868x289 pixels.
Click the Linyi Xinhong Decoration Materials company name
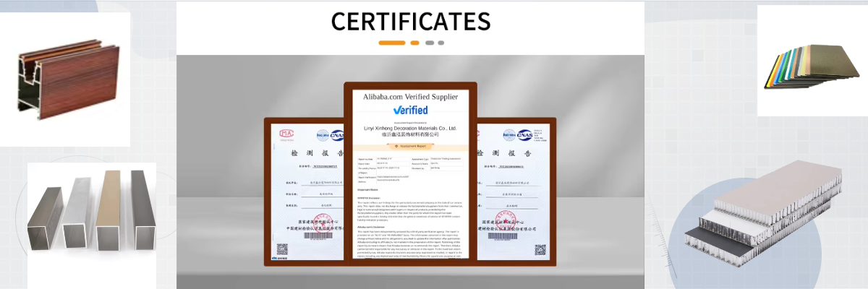pos(410,128)
